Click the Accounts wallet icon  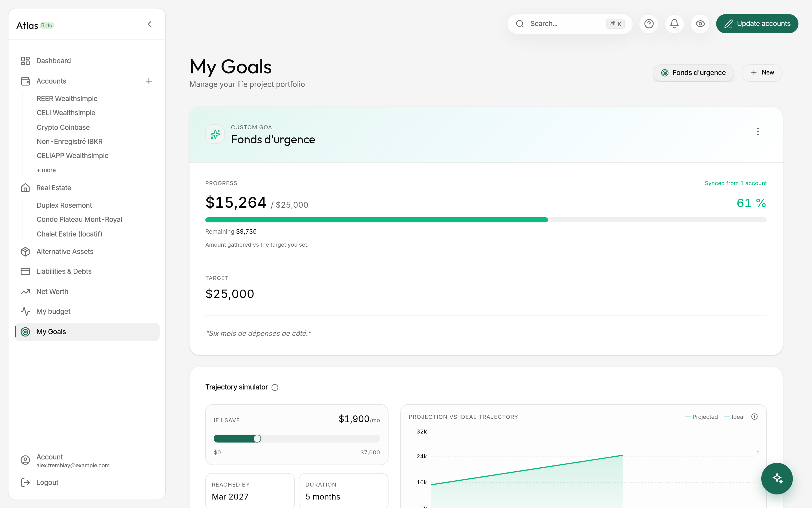[x=25, y=81]
